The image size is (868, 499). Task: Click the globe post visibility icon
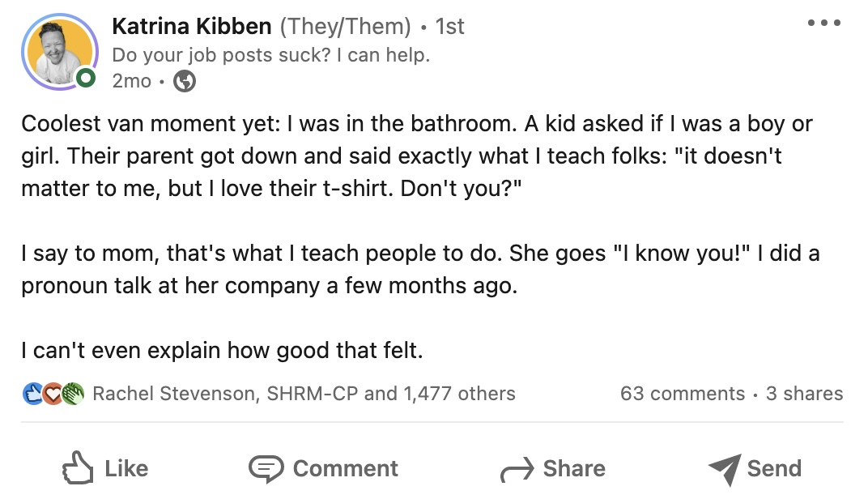[x=184, y=80]
